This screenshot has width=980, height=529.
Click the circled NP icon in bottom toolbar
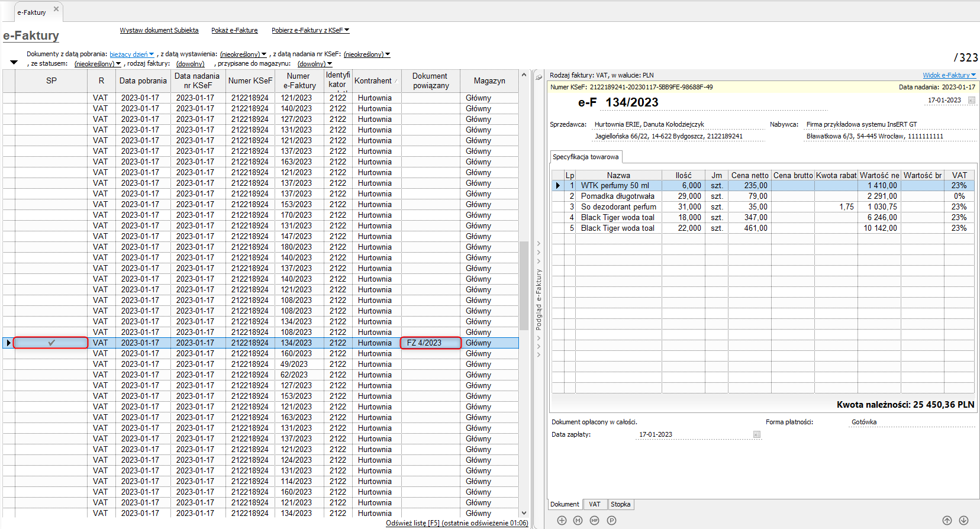point(594,520)
